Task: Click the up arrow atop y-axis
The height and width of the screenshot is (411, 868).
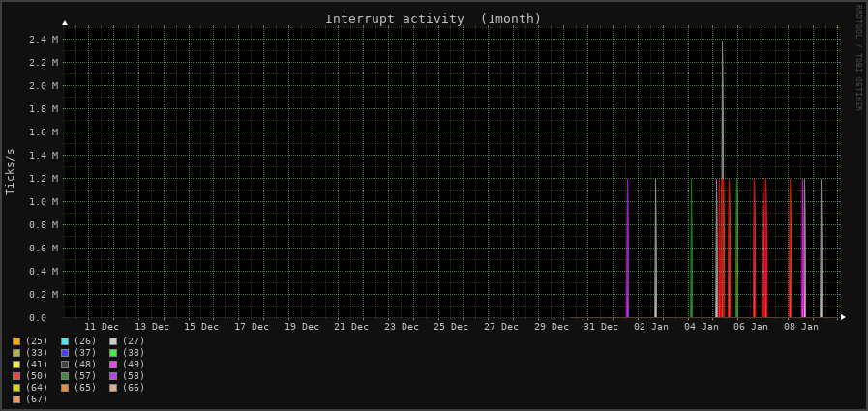Action: pos(65,22)
